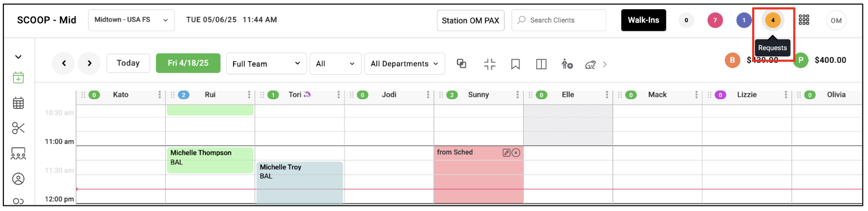
Task: Open the apps grid menu icon
Action: [804, 20]
